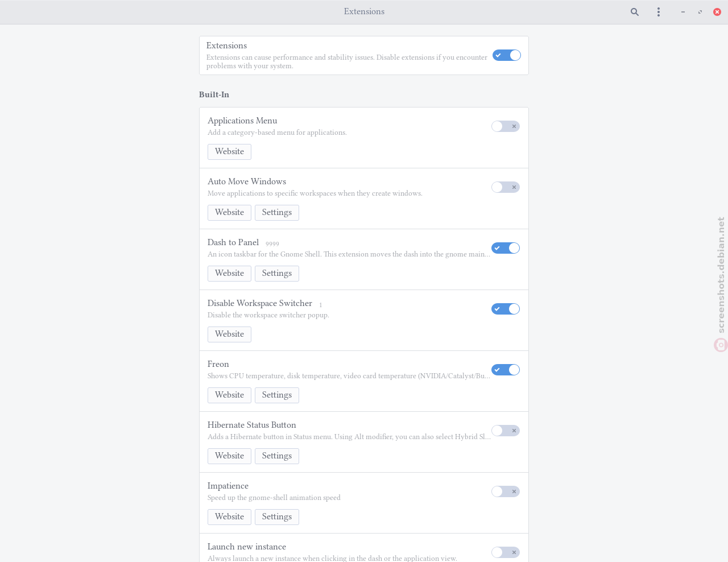This screenshot has height=562, width=728.
Task: Switch off the Freon extension
Action: [x=506, y=370]
